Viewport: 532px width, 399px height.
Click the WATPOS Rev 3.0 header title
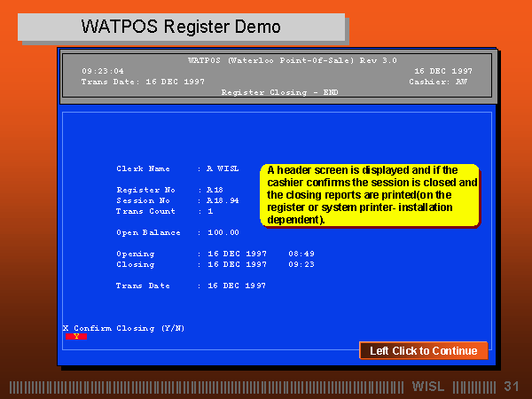pyautogui.click(x=279, y=60)
